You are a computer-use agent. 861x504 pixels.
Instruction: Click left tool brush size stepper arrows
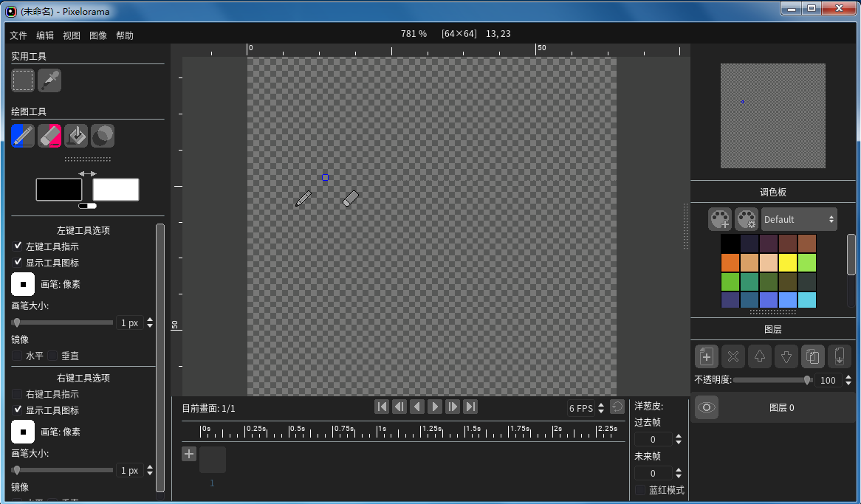pos(150,322)
